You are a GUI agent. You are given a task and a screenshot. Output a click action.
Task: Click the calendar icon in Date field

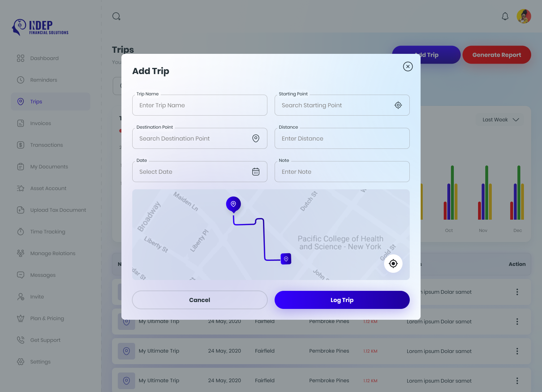tap(256, 172)
